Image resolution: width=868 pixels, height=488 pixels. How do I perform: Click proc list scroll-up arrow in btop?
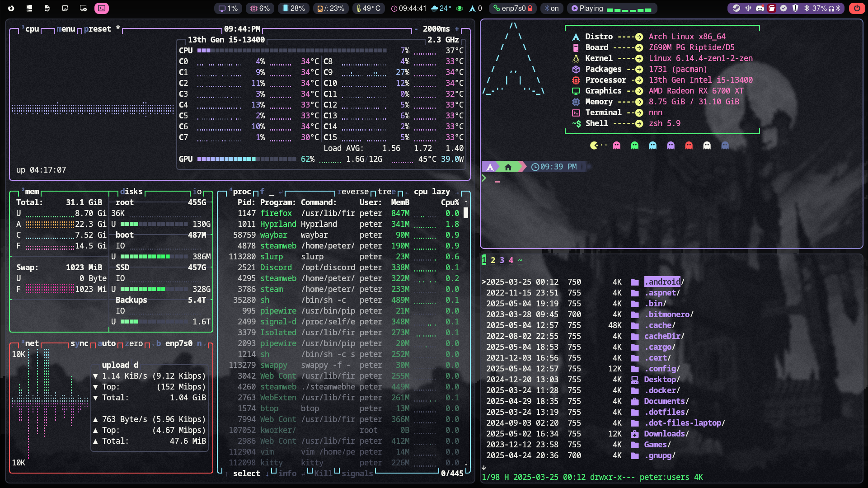(x=466, y=202)
